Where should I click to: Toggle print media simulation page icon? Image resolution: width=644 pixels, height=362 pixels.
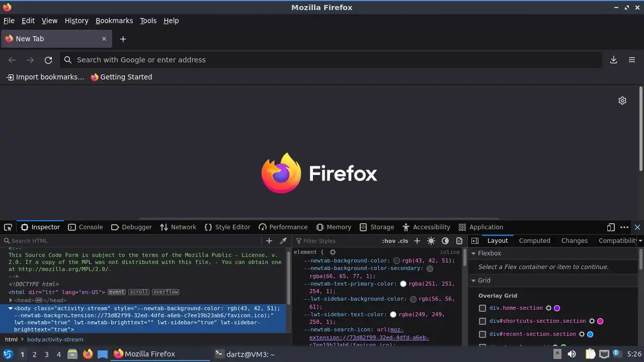coord(459,241)
